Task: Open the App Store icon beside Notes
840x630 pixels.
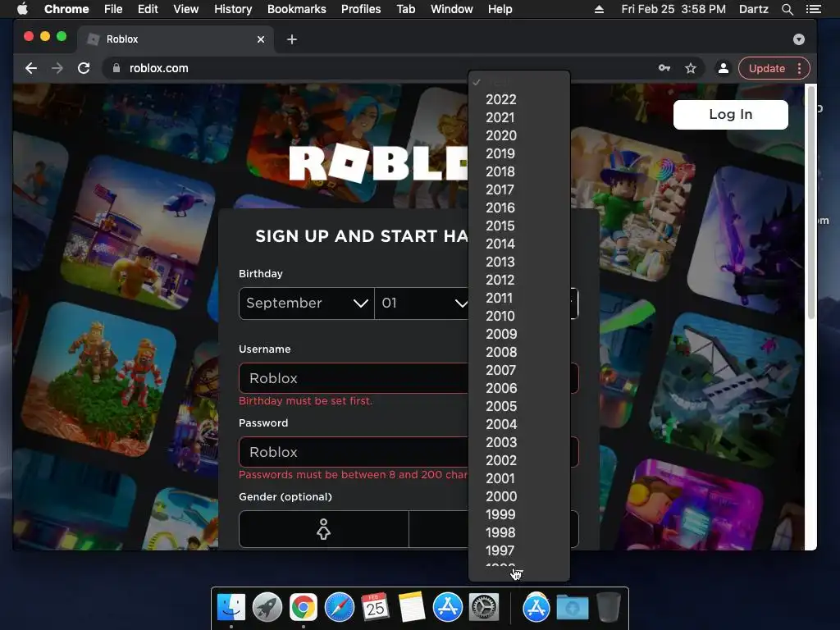Action: [447, 607]
